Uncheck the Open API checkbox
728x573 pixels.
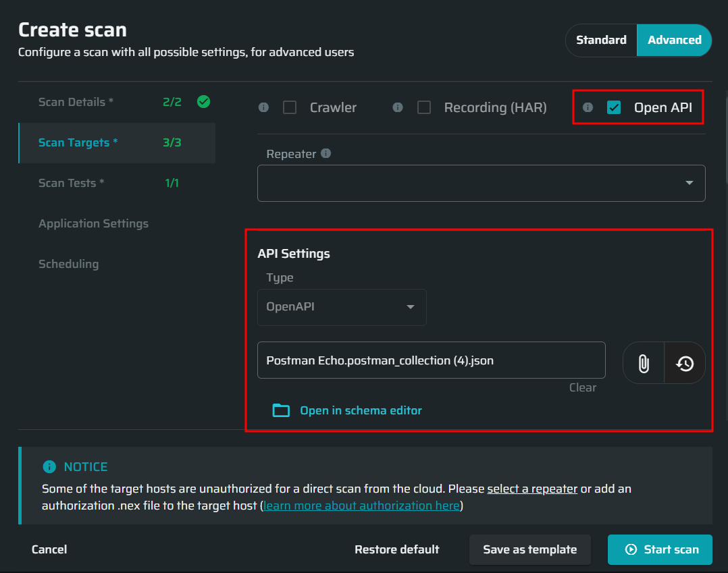pos(614,107)
